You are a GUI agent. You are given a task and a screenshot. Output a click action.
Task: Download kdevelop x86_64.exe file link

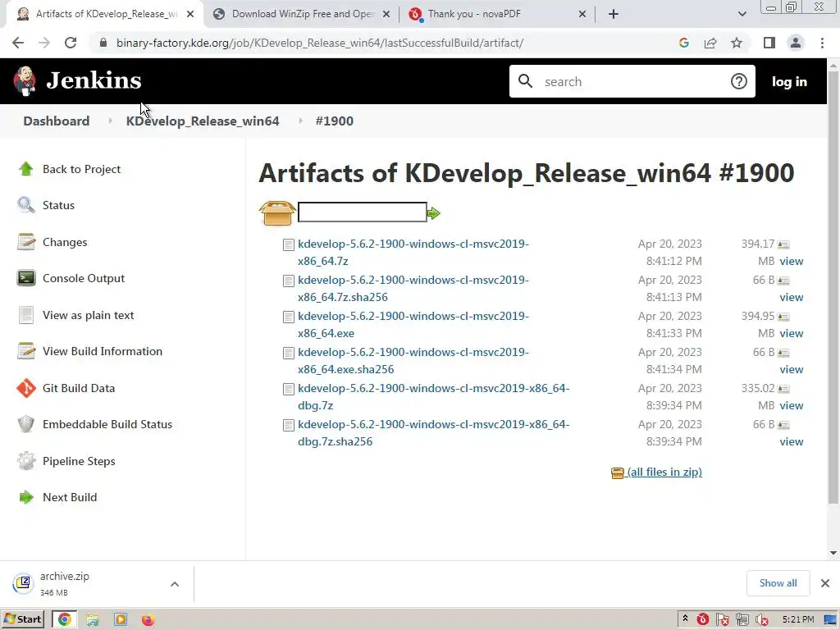413,325
